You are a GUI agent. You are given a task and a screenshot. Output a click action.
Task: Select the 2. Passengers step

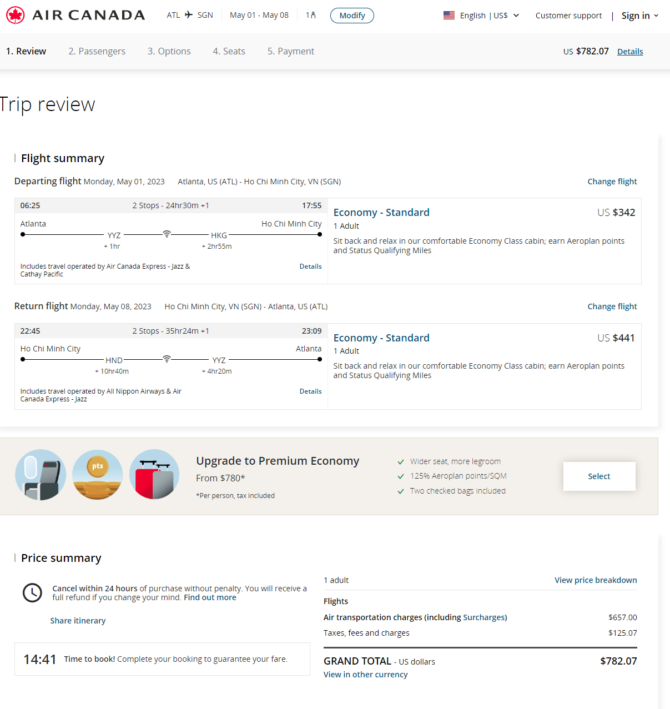[97, 51]
